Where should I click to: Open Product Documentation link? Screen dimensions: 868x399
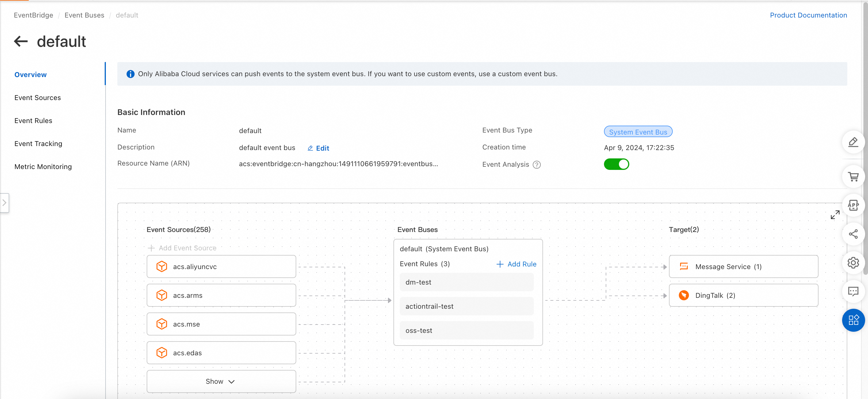[x=808, y=15]
